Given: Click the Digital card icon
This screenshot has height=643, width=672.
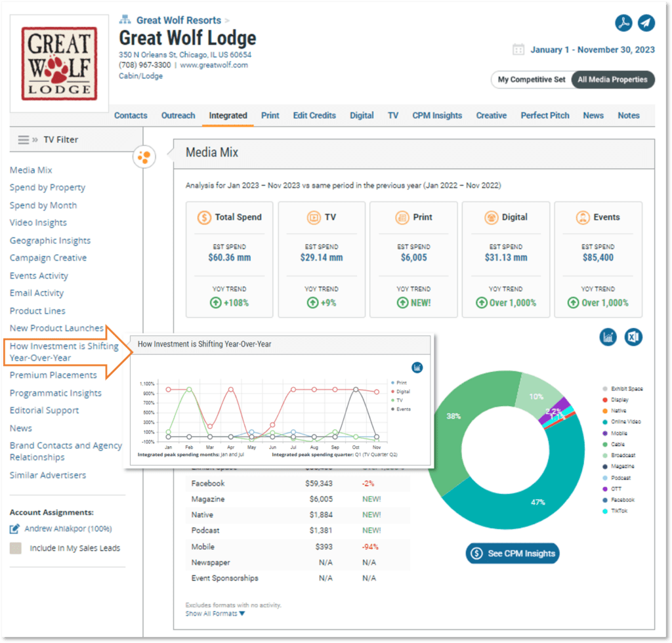Looking at the screenshot, I should [491, 218].
